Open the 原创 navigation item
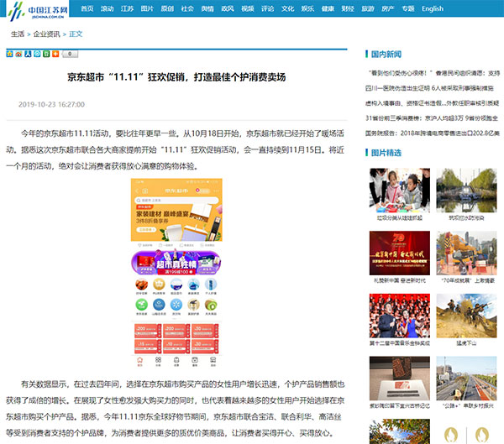 167,8
